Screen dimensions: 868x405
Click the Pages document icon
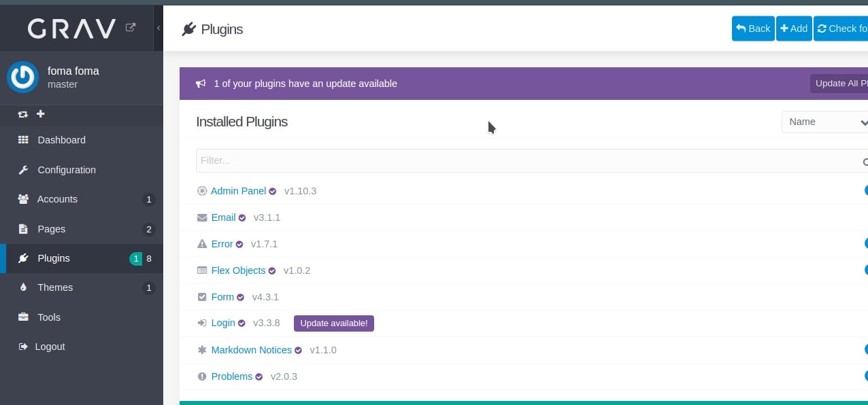coord(23,229)
